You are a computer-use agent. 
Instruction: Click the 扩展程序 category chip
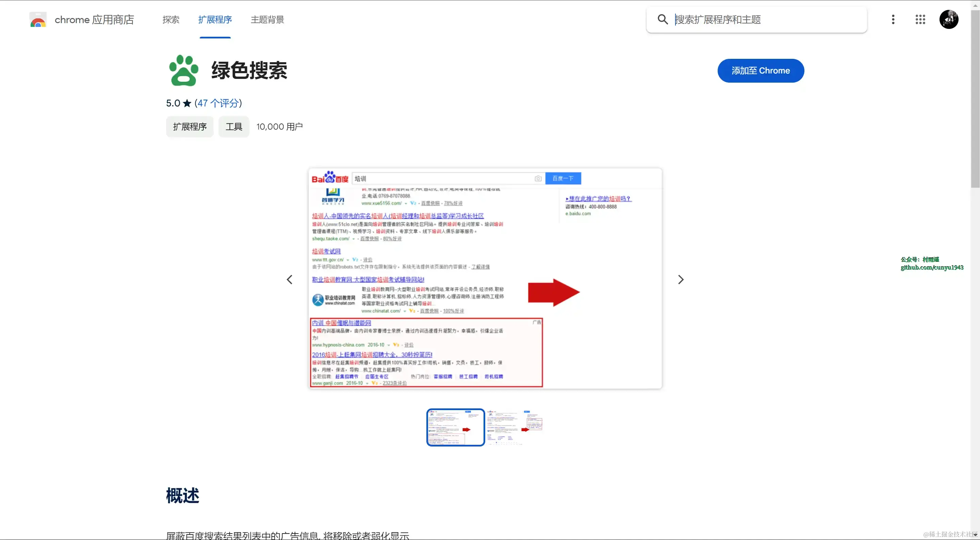(x=190, y=126)
